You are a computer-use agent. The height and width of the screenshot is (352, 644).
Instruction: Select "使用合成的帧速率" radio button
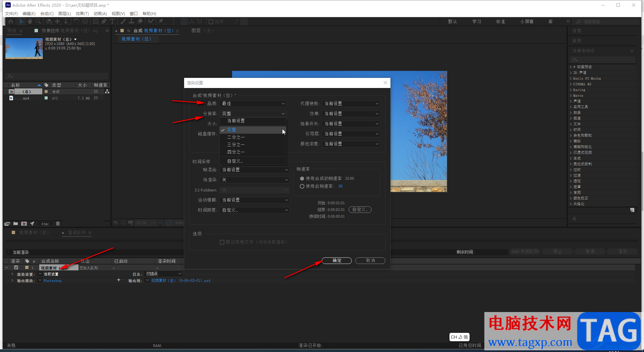pos(302,179)
